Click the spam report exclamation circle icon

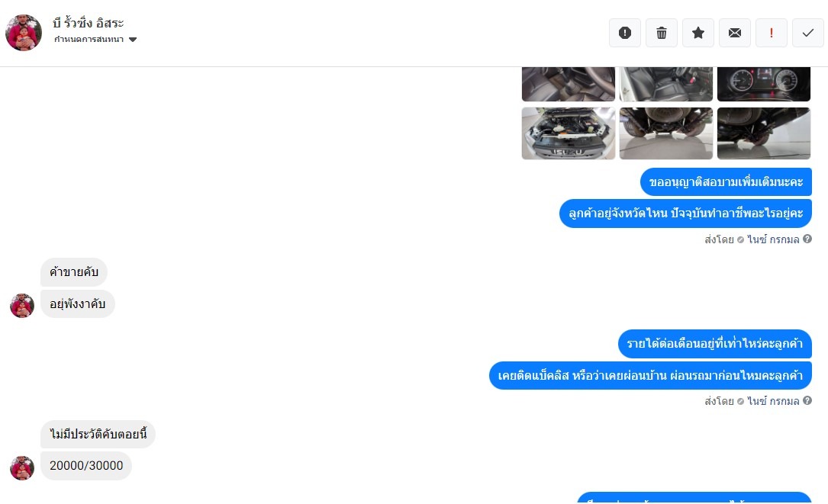625,33
